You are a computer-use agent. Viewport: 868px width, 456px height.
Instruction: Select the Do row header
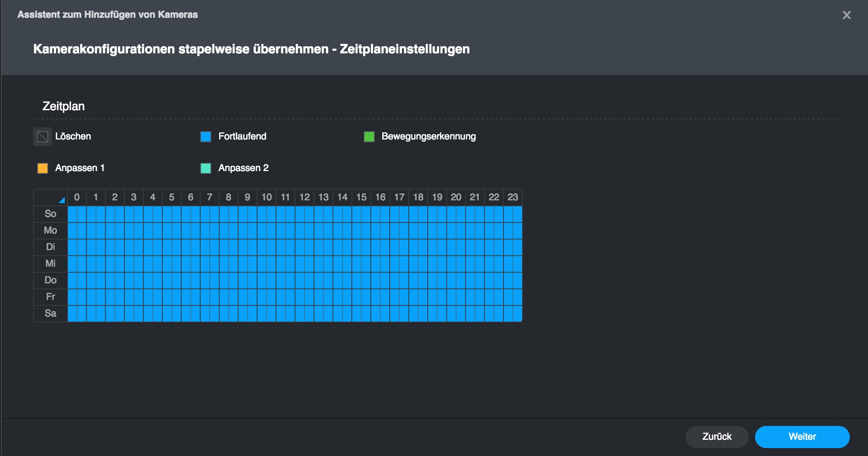coord(51,280)
